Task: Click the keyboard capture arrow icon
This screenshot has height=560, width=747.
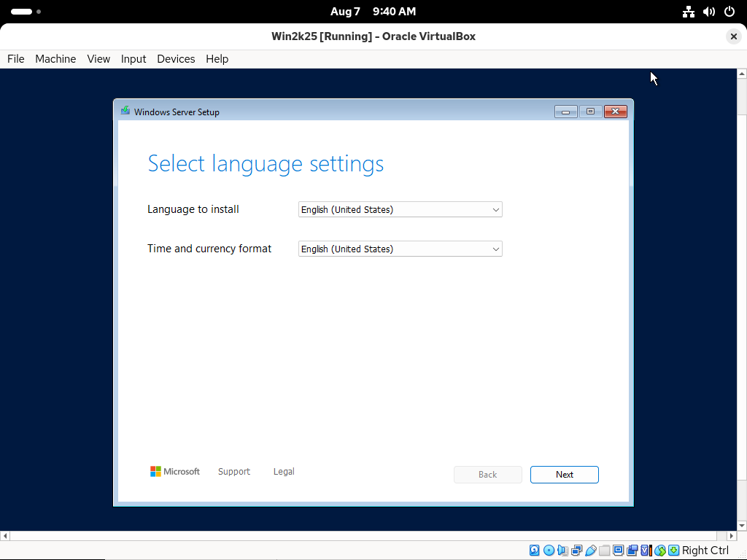Action: click(673, 551)
